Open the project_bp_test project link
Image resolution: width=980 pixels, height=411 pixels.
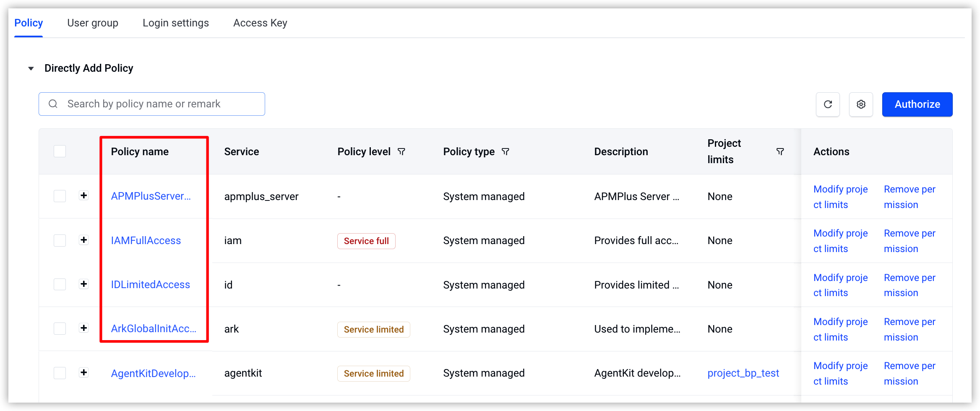click(x=743, y=373)
